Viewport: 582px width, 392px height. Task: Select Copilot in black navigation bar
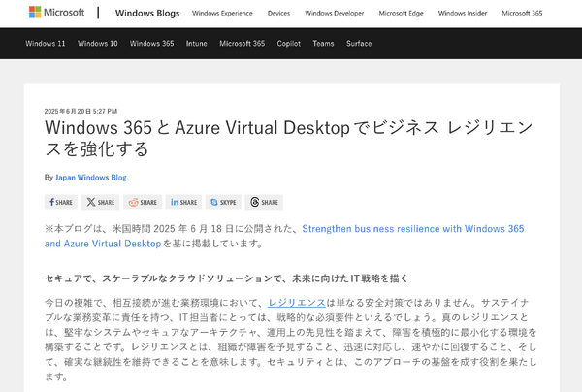(x=289, y=44)
